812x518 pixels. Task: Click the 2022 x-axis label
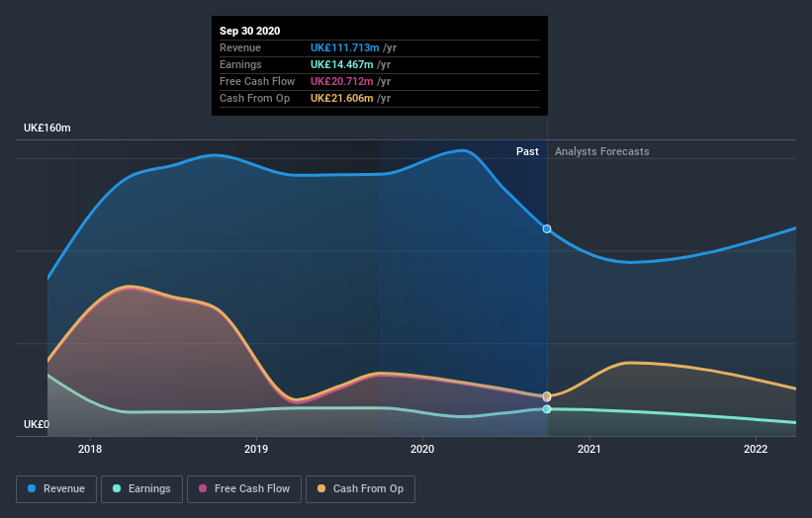point(756,449)
